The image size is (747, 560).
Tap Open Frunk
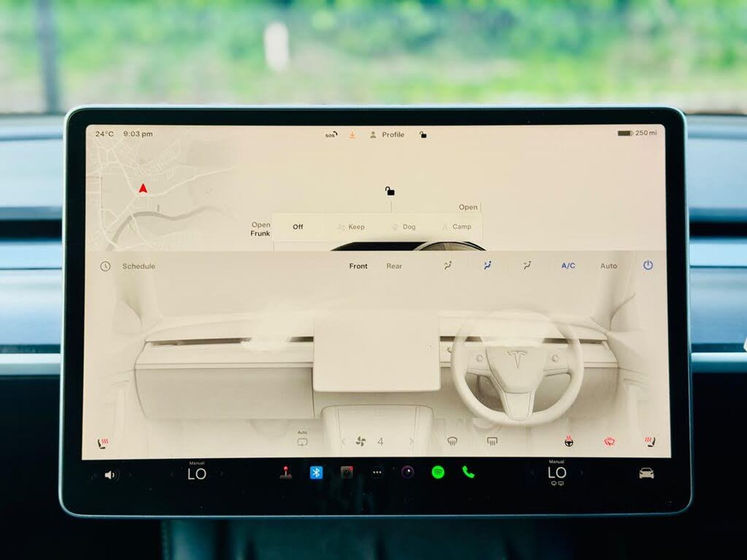pyautogui.click(x=260, y=229)
